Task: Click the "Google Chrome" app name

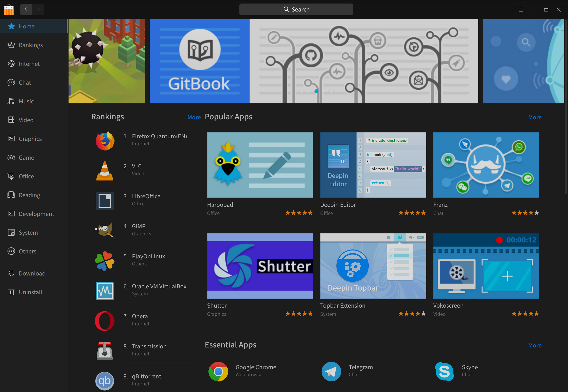Action: [256, 367]
